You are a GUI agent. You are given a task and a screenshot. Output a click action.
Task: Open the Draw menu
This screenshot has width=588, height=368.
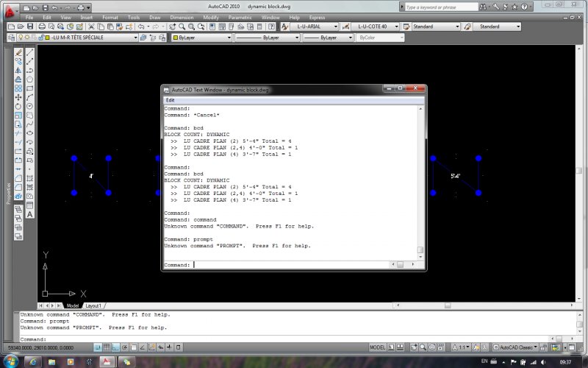point(154,17)
